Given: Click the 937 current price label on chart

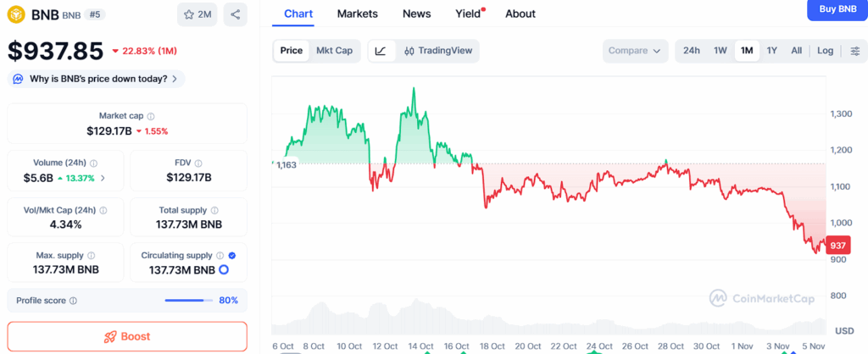Looking at the screenshot, I should point(837,246).
